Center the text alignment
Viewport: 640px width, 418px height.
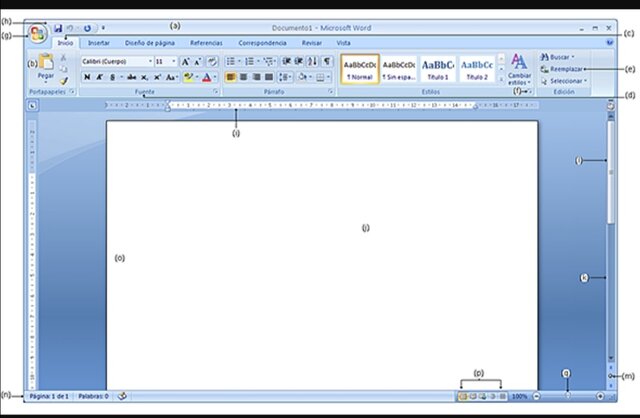point(244,77)
